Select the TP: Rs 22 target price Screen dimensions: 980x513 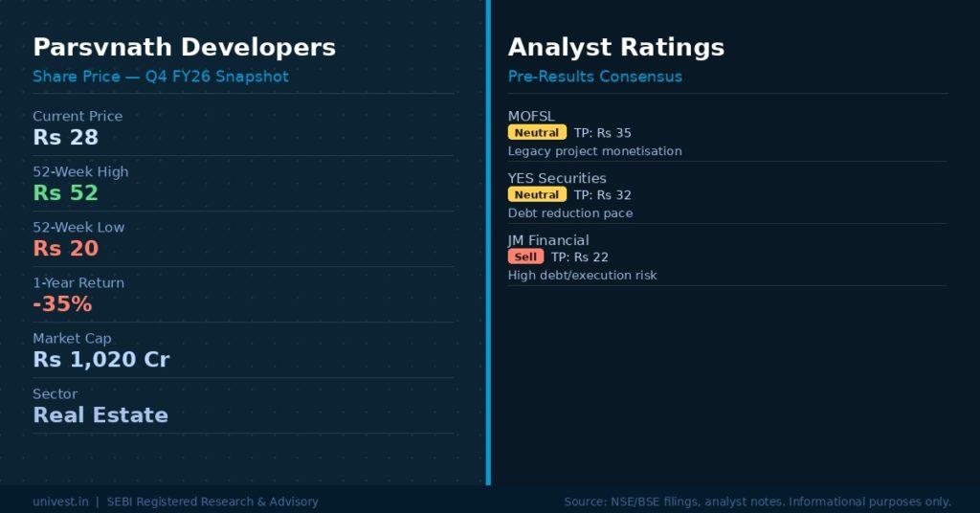(x=579, y=256)
